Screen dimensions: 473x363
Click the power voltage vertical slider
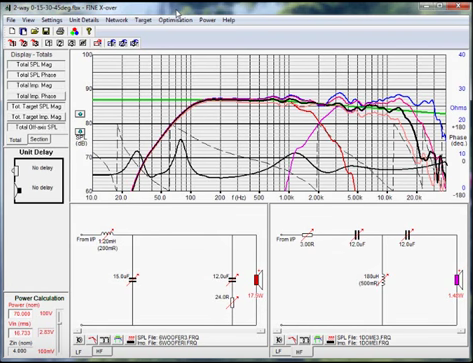(60, 331)
